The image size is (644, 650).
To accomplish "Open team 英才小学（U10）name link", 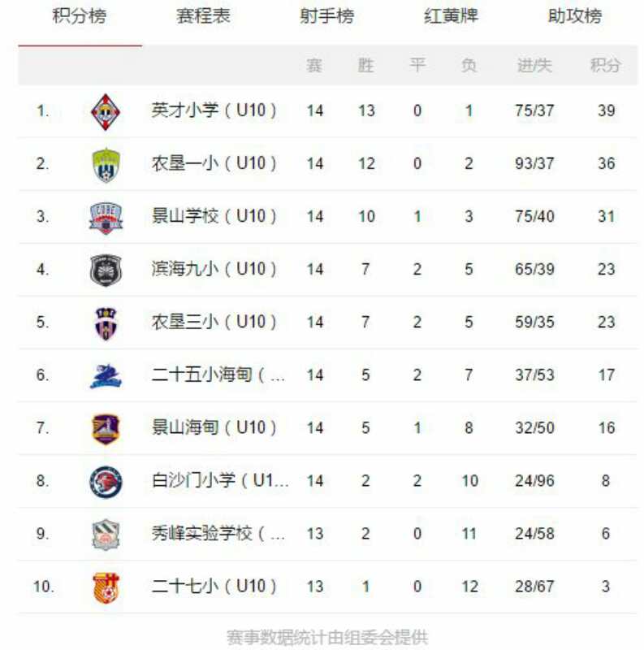I will coord(214,110).
